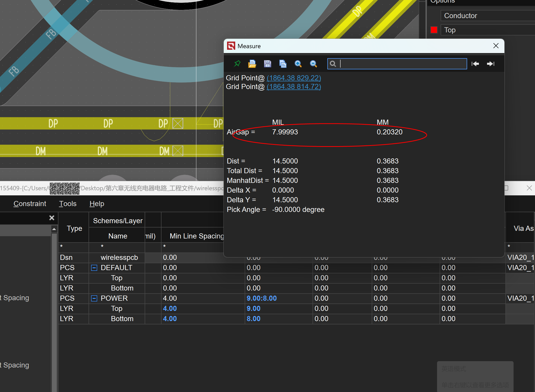Image resolution: width=535 pixels, height=392 pixels.
Task: Click the zoom out magnifier icon
Action: click(x=313, y=64)
